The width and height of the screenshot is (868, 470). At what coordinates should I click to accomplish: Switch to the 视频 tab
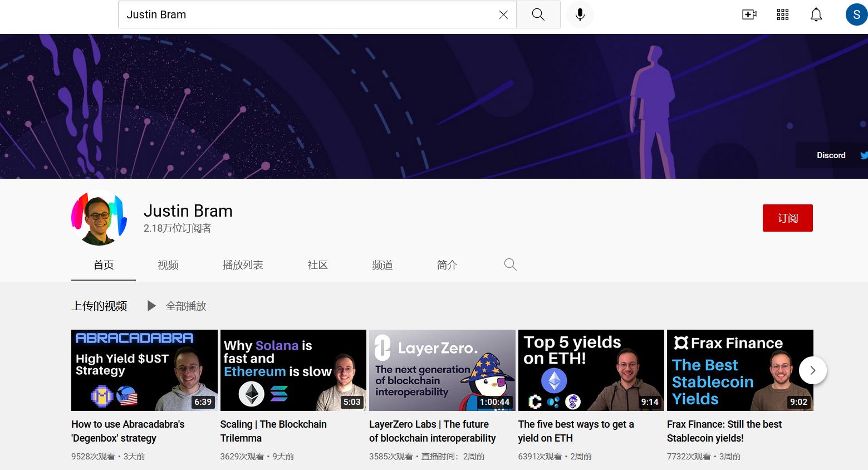(x=168, y=265)
